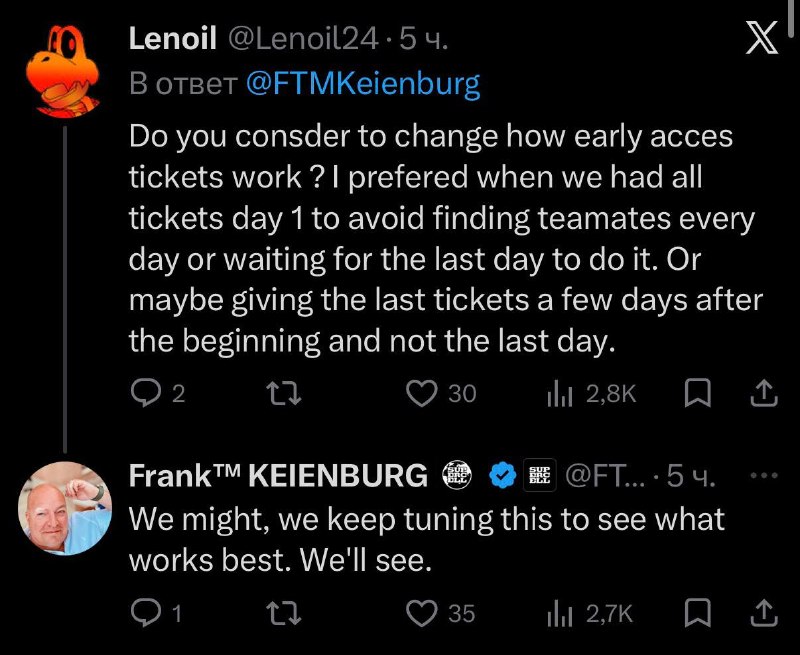Click the Frank™ KEIENBURG display name
This screenshot has height=655, width=800.
278,477
